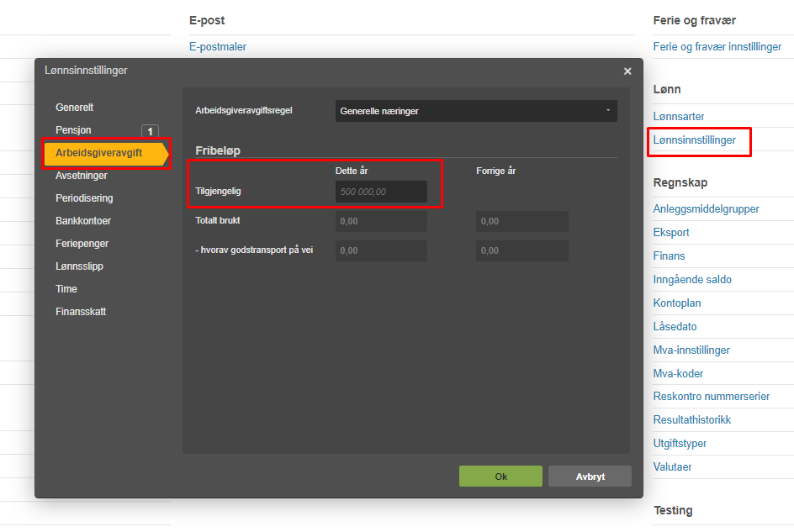
Task: Click godstransport på vei field for Dette år
Action: [381, 250]
